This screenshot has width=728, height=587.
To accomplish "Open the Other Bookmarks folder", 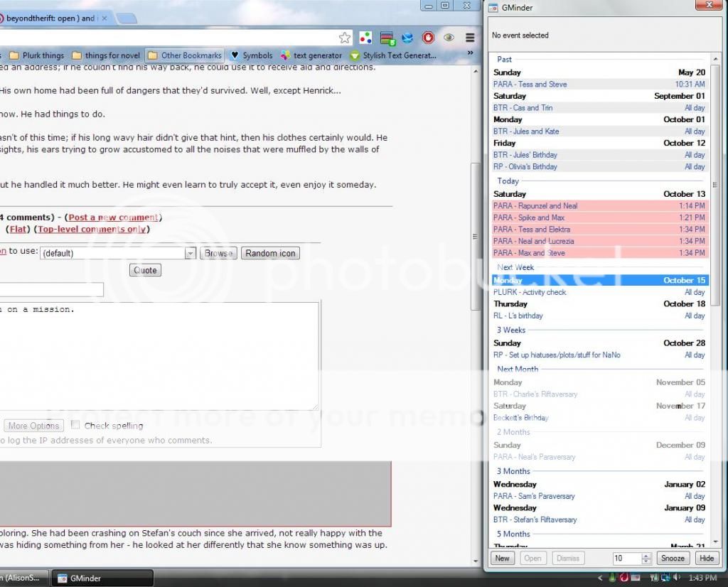I will click(x=184, y=55).
